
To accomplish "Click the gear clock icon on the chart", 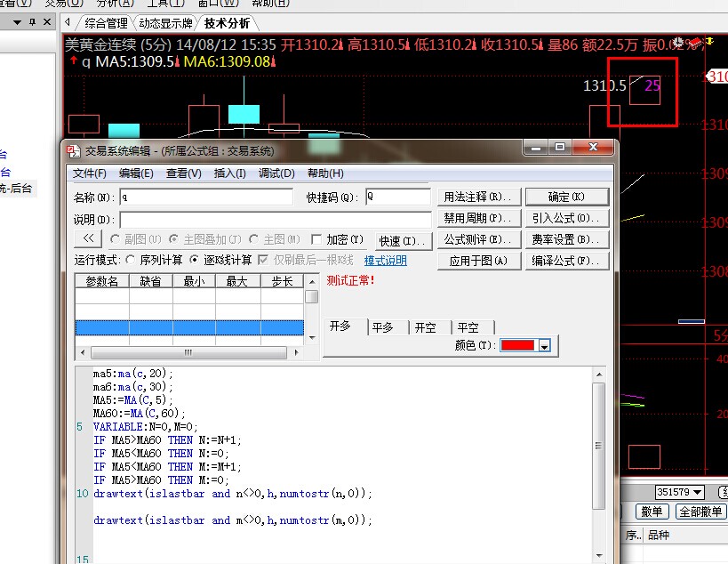I will click(x=678, y=43).
